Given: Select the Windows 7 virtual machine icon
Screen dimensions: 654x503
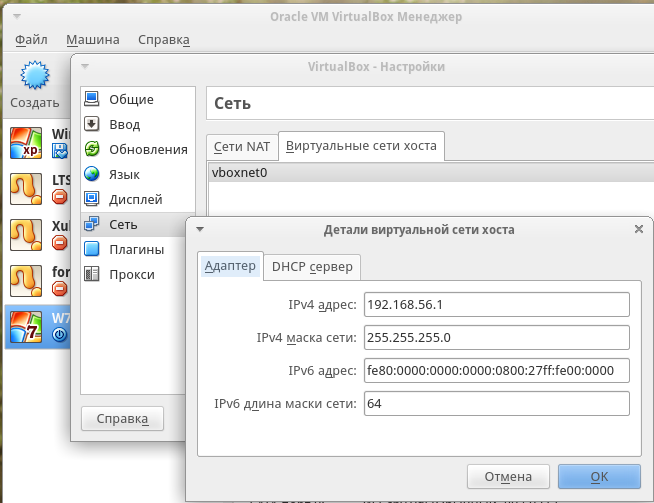Looking at the screenshot, I should tap(26, 327).
